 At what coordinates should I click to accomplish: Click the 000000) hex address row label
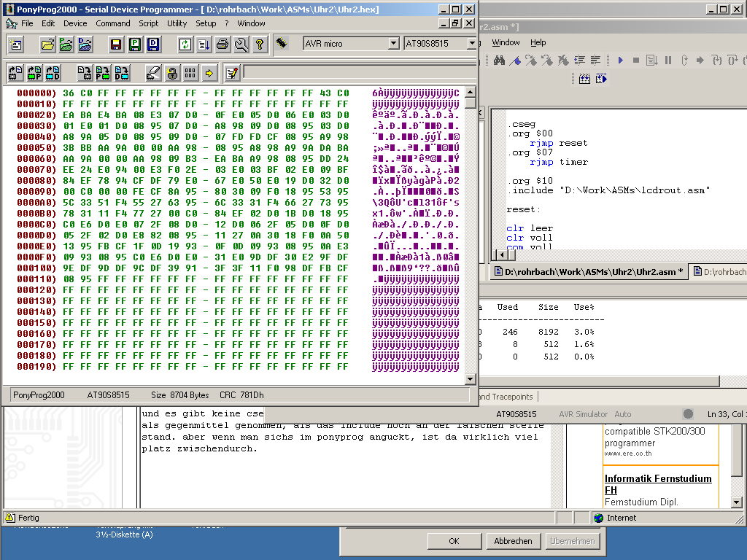click(x=36, y=93)
